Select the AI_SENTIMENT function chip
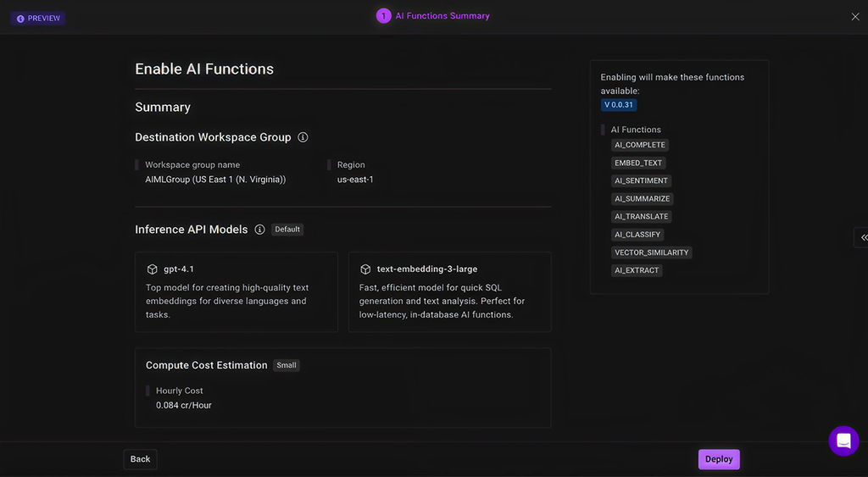 pyautogui.click(x=641, y=180)
